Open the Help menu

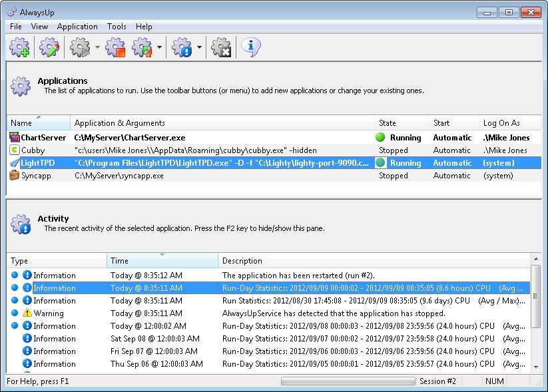click(144, 27)
